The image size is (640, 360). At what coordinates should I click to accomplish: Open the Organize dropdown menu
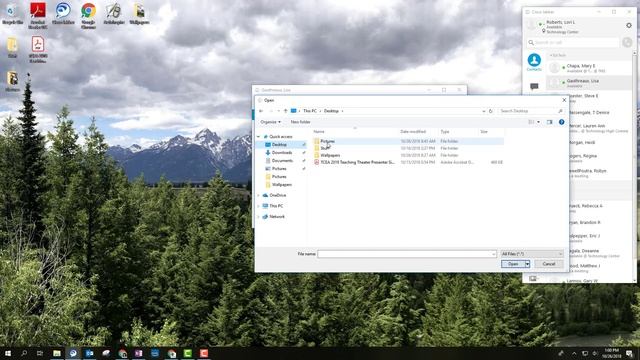(x=270, y=122)
